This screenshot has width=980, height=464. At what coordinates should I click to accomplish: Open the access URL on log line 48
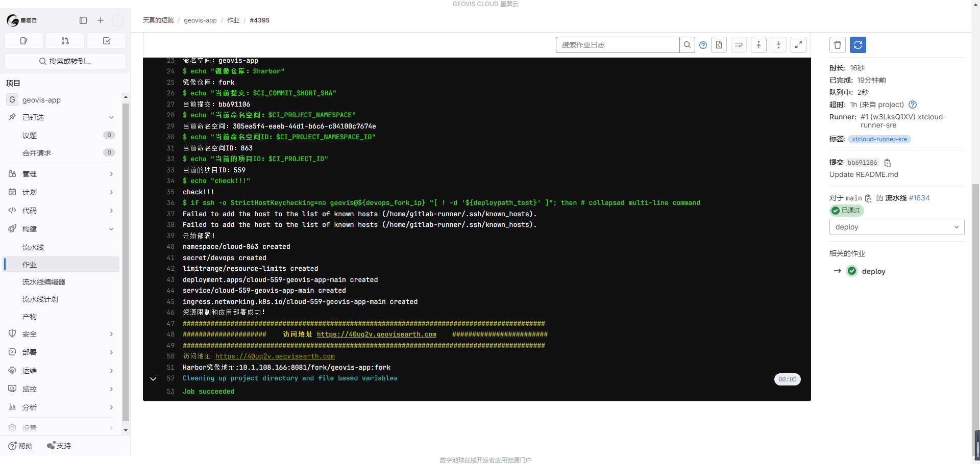(377, 334)
